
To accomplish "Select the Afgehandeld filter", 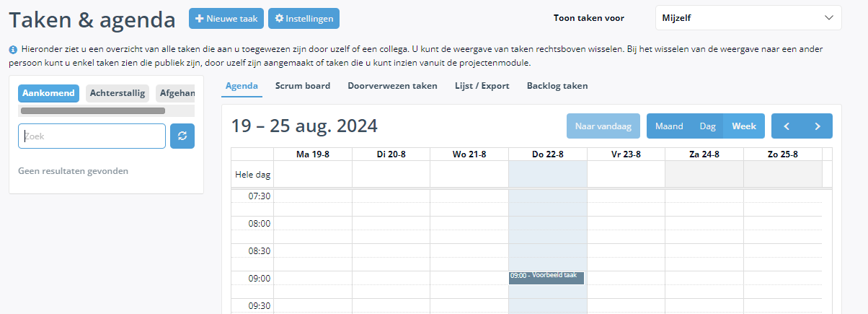I will click(175, 93).
